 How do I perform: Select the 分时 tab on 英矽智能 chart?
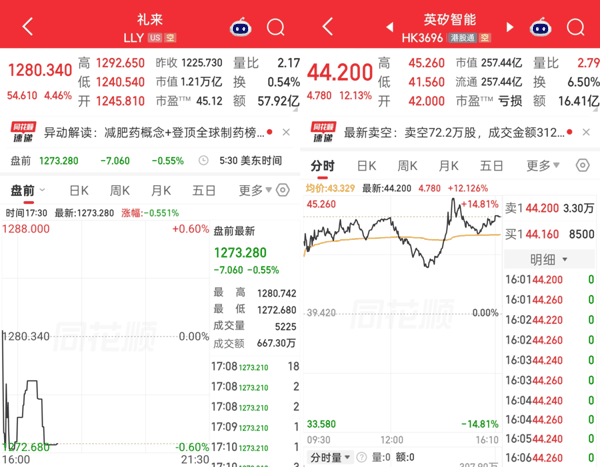click(323, 166)
